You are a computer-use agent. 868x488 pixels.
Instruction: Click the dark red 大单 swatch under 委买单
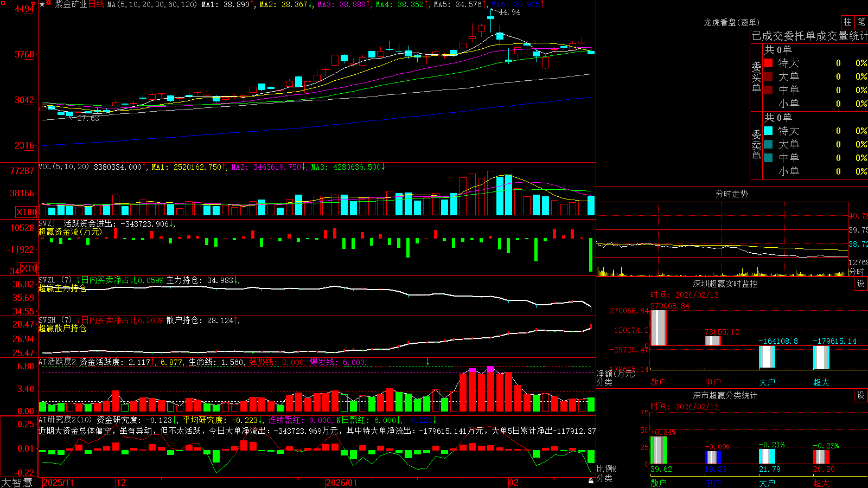click(x=768, y=76)
